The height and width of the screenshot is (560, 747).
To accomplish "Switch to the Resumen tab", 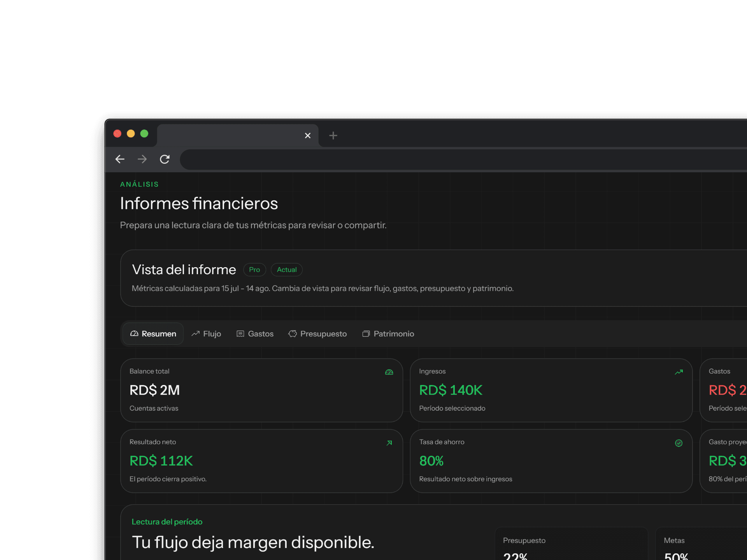I will point(153,334).
